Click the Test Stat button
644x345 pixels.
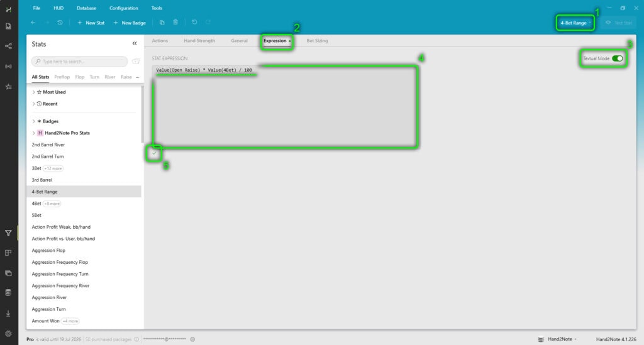(x=619, y=23)
